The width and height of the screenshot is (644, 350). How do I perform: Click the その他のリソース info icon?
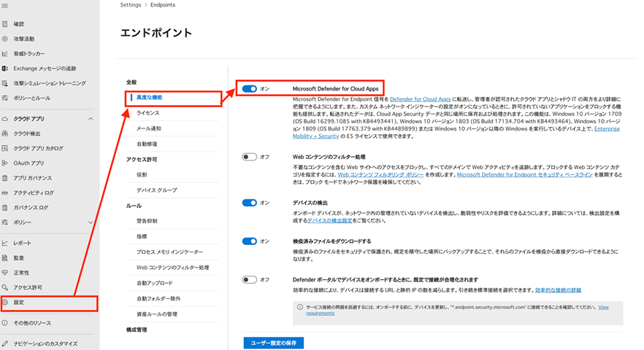pyautogui.click(x=5, y=323)
